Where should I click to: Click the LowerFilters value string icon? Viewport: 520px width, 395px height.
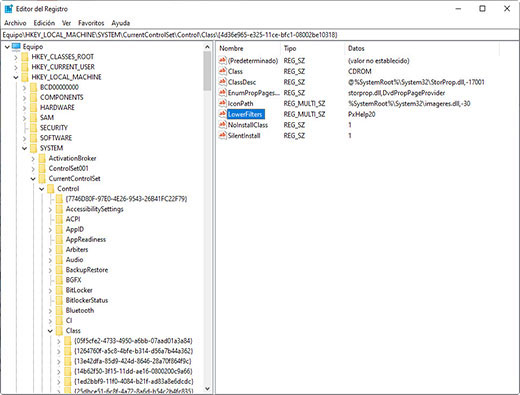point(223,114)
